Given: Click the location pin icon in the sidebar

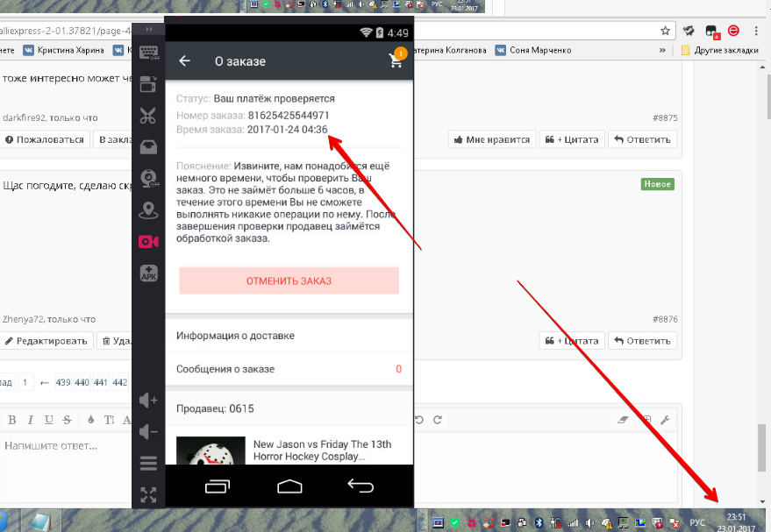Looking at the screenshot, I should click(x=148, y=210).
